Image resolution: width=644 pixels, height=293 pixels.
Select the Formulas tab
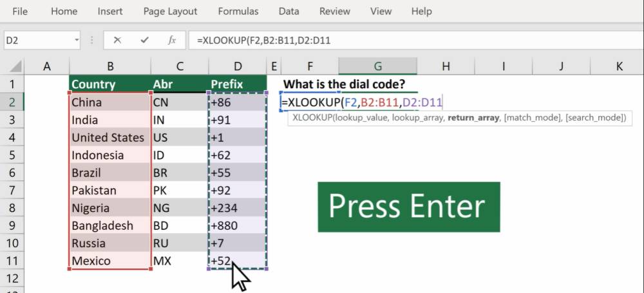click(238, 11)
